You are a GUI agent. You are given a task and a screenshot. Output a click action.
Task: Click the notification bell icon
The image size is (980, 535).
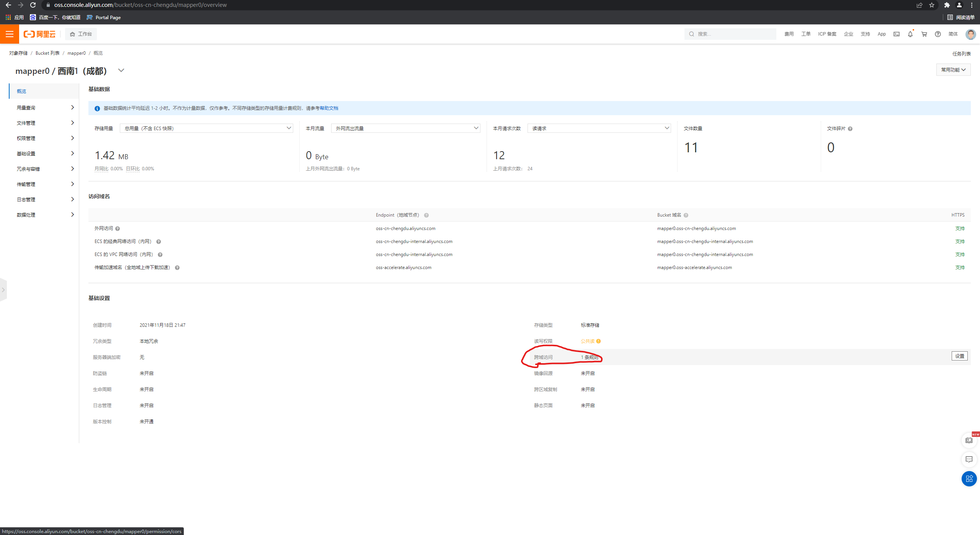(910, 34)
